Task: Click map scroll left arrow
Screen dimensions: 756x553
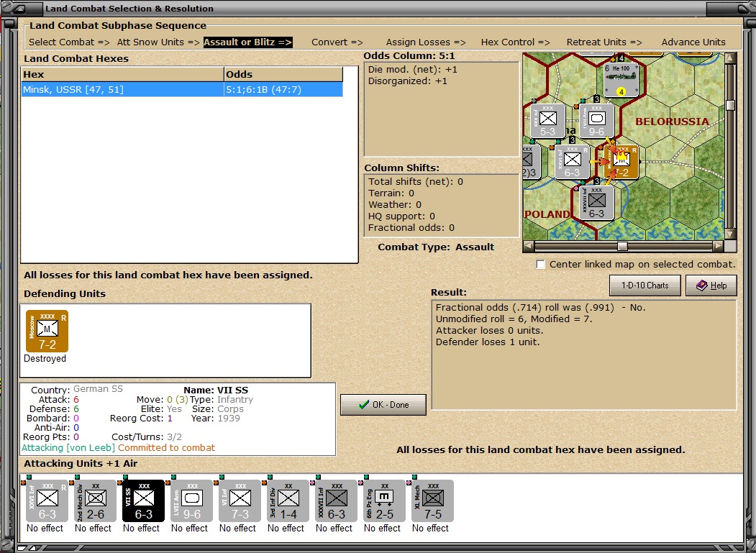Action: pyautogui.click(x=529, y=247)
